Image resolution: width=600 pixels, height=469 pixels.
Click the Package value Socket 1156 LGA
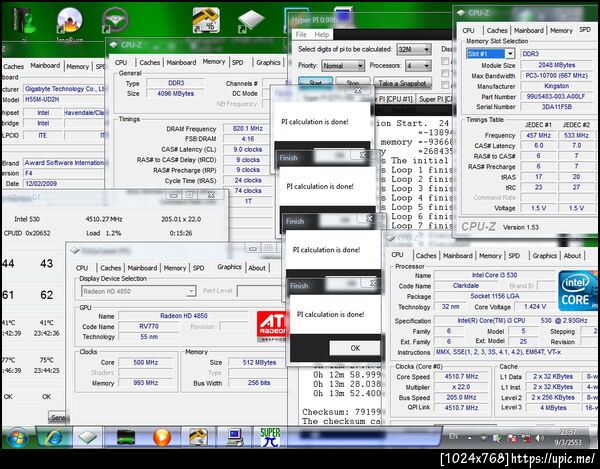pos(494,296)
